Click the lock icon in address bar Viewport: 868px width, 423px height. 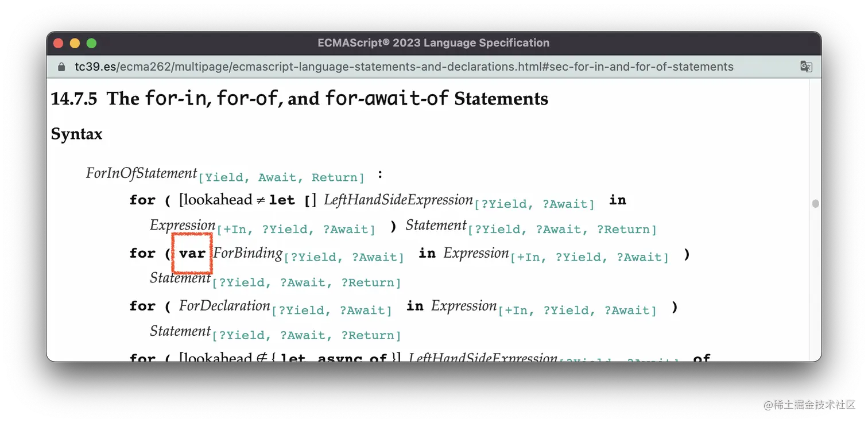pos(62,67)
